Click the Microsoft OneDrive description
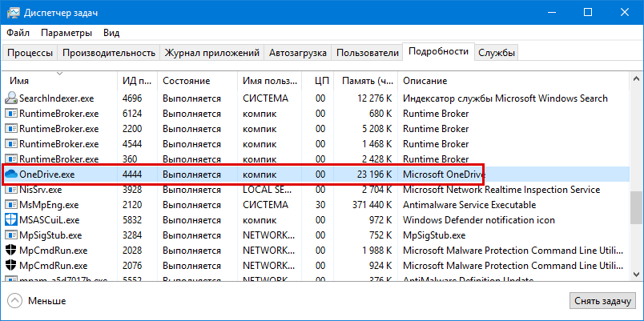Viewport: 644px width, 321px height. click(x=444, y=175)
